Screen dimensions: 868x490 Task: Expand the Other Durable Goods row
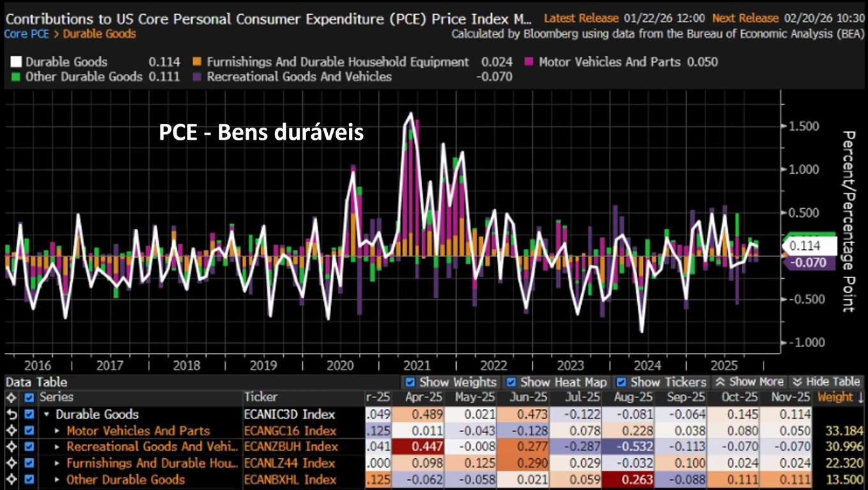(57, 480)
